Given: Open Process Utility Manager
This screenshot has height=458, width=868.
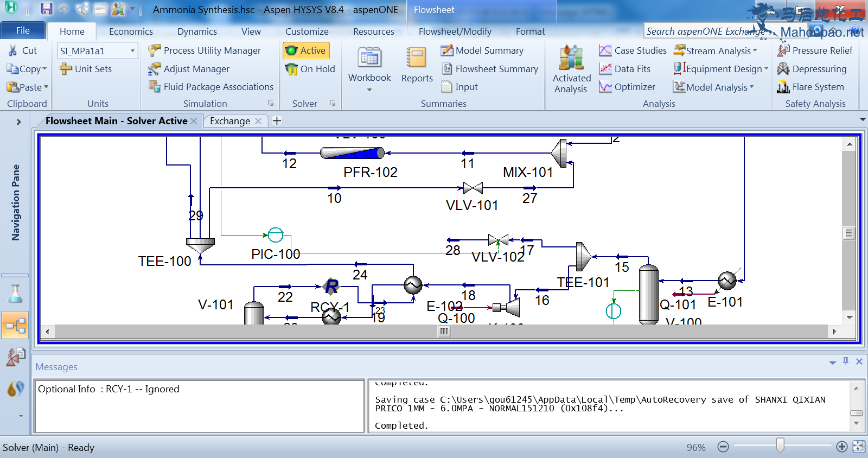Looking at the screenshot, I should (x=205, y=50).
